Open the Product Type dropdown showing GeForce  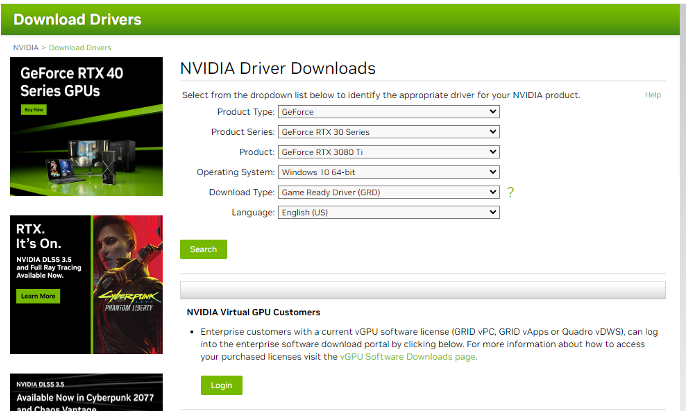[388, 112]
